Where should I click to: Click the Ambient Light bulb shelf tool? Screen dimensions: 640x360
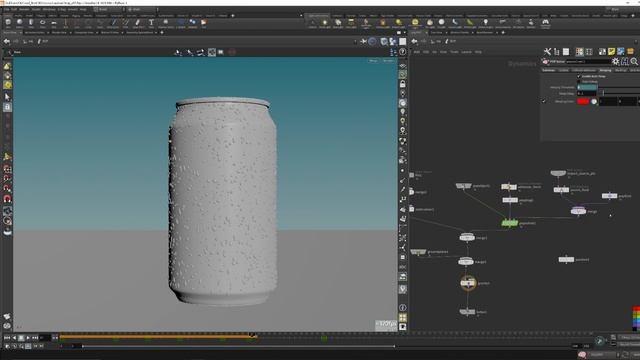tap(485, 23)
